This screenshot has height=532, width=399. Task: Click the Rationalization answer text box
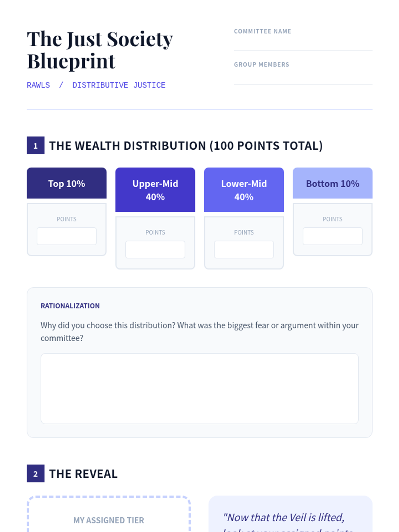click(x=199, y=388)
